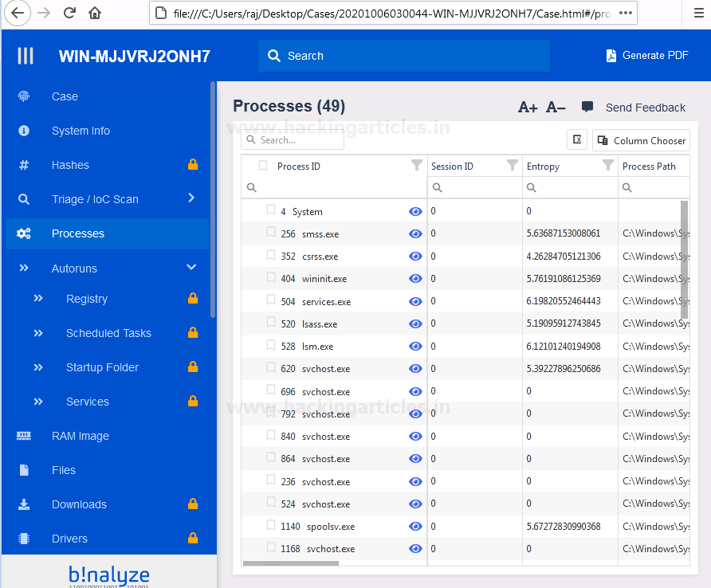Tick checkbox for 256 smss.exe
Viewport: 711px width, 588px height.
pos(271,233)
